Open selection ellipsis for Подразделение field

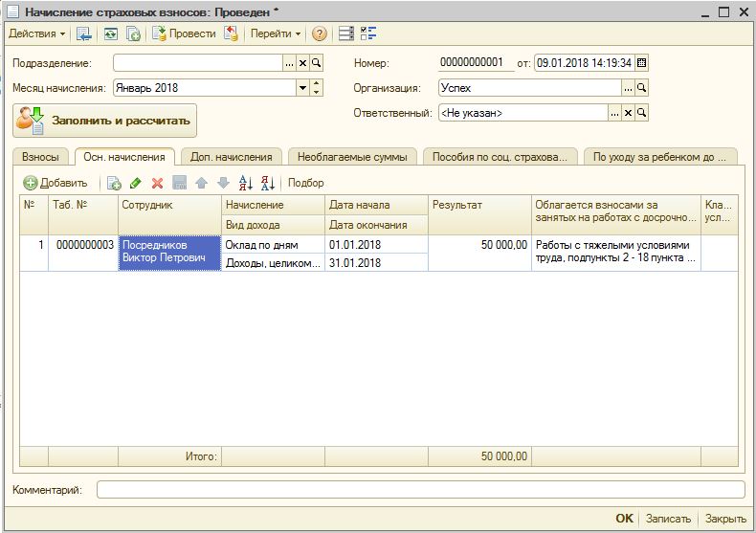[x=289, y=63]
